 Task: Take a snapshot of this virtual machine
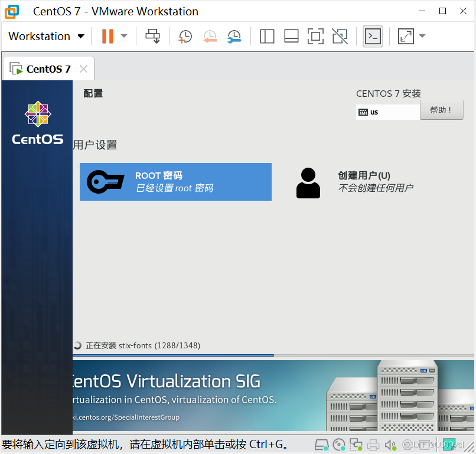pos(185,37)
